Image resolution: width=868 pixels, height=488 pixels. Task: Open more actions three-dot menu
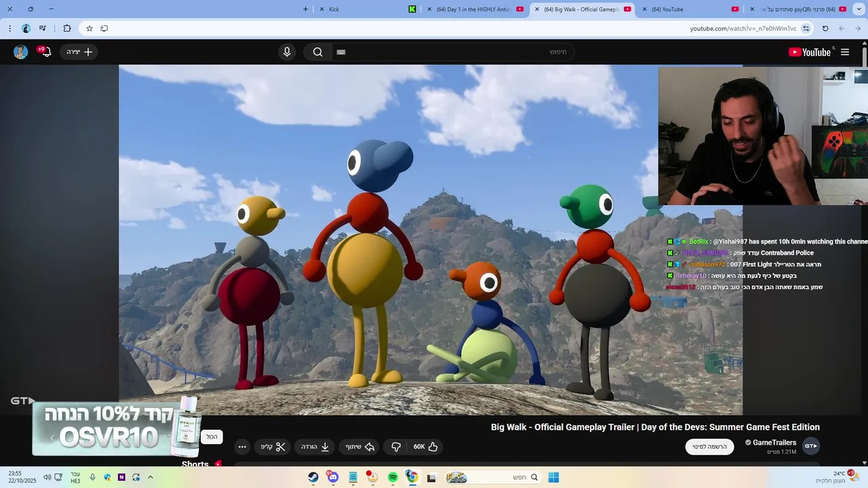click(242, 447)
